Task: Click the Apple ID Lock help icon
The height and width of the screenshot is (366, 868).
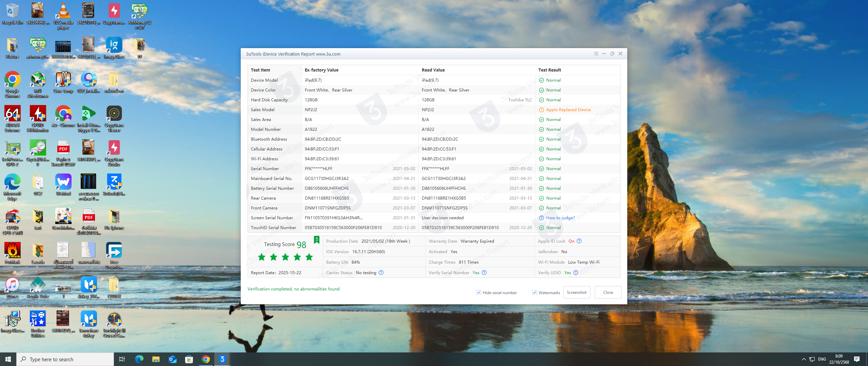Action: (x=579, y=241)
